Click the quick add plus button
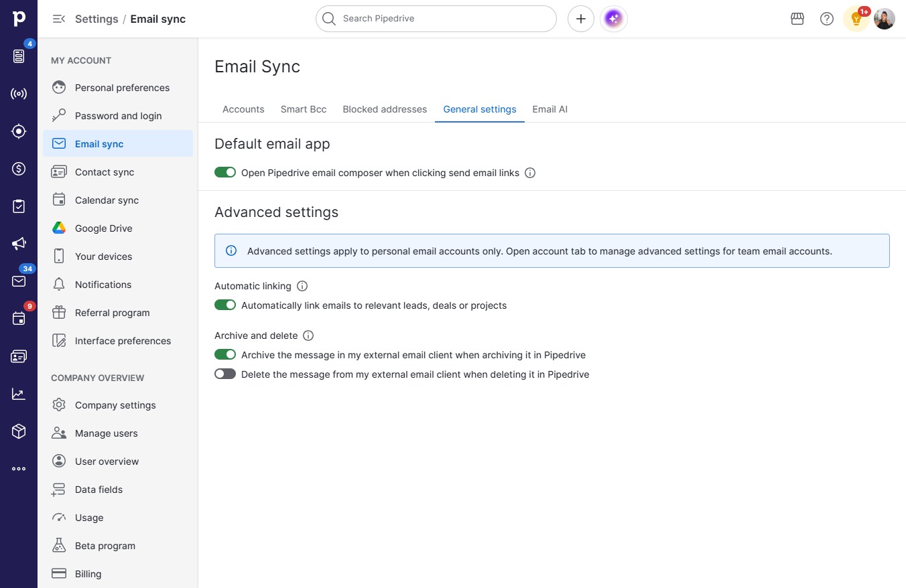This screenshot has width=906, height=588. [x=581, y=19]
